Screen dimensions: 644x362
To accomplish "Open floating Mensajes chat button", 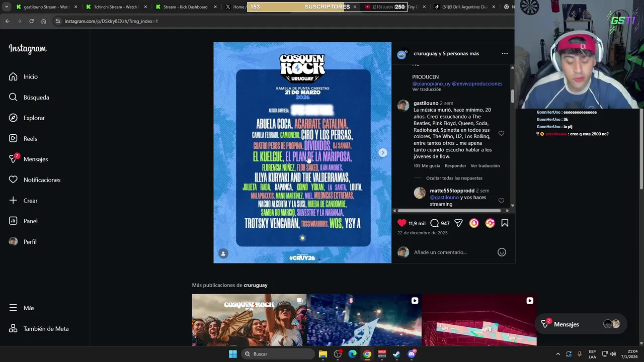I will tap(580, 324).
